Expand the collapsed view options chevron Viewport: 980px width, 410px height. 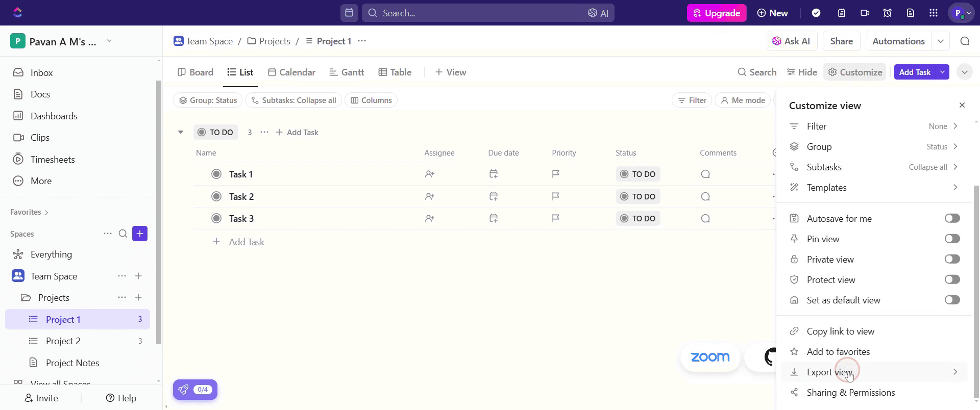965,72
